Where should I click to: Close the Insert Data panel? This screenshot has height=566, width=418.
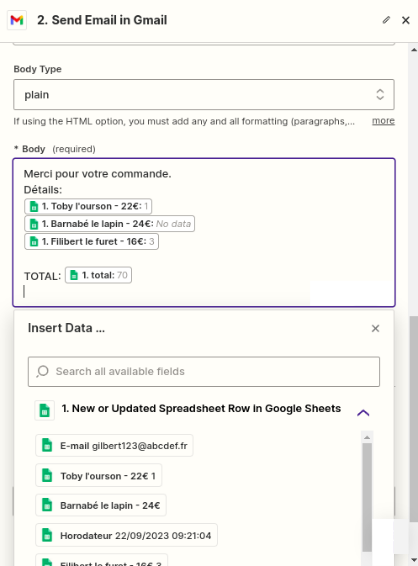(375, 328)
